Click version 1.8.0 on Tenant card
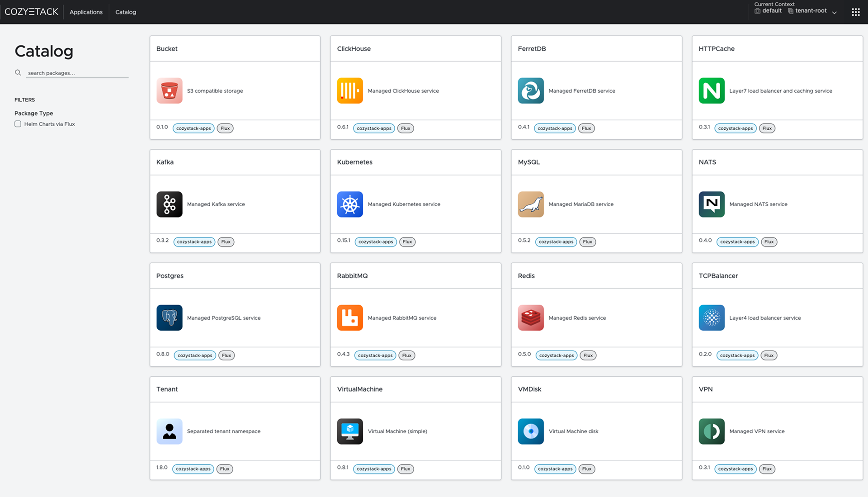The height and width of the screenshot is (497, 868). click(x=162, y=468)
